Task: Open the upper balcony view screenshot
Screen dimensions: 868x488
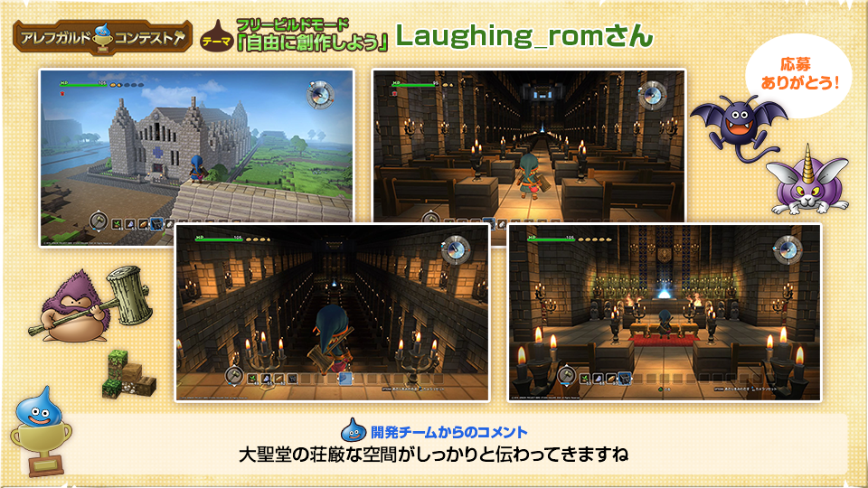Action: [x=332, y=313]
